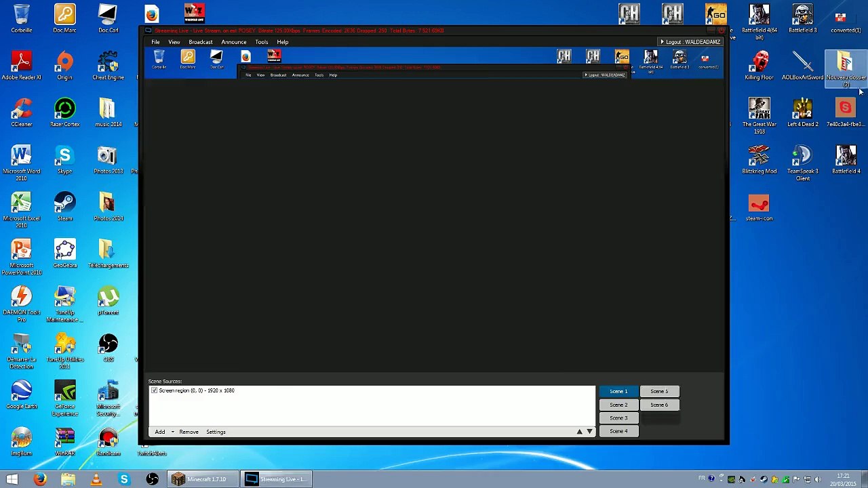868x488 pixels.
Task: Open the Announce menu
Action: point(234,42)
